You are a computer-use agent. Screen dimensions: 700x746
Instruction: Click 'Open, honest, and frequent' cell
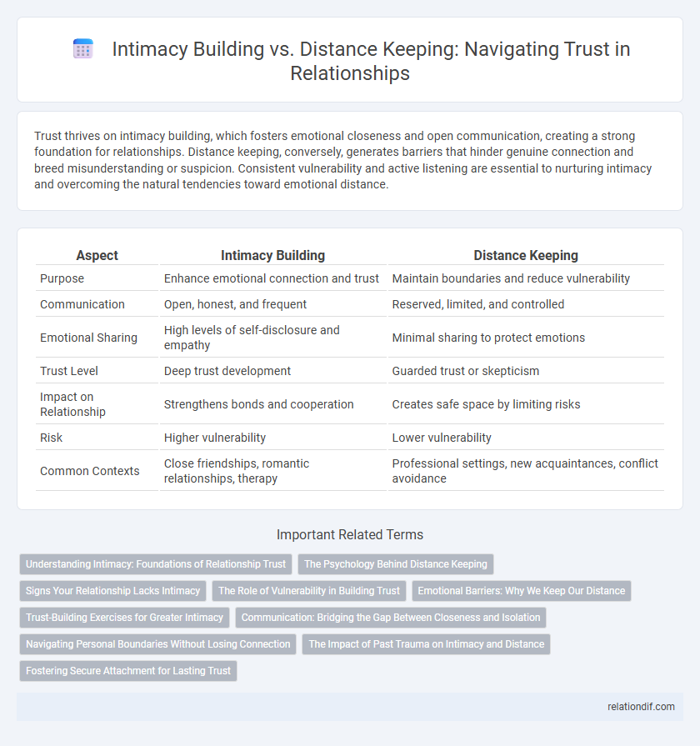(x=235, y=304)
